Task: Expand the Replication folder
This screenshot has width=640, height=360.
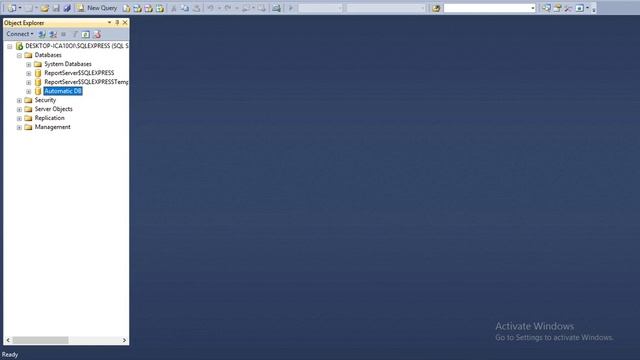Action: click(19, 118)
